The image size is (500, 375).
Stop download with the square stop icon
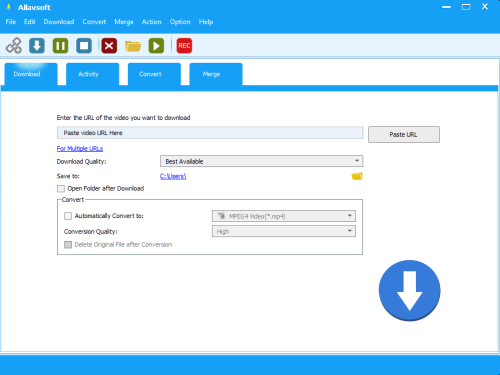[x=84, y=46]
